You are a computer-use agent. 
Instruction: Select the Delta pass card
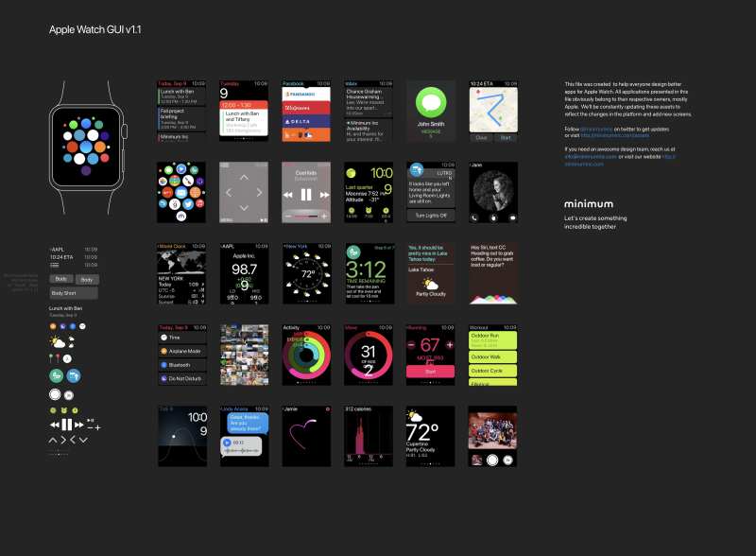point(306,121)
